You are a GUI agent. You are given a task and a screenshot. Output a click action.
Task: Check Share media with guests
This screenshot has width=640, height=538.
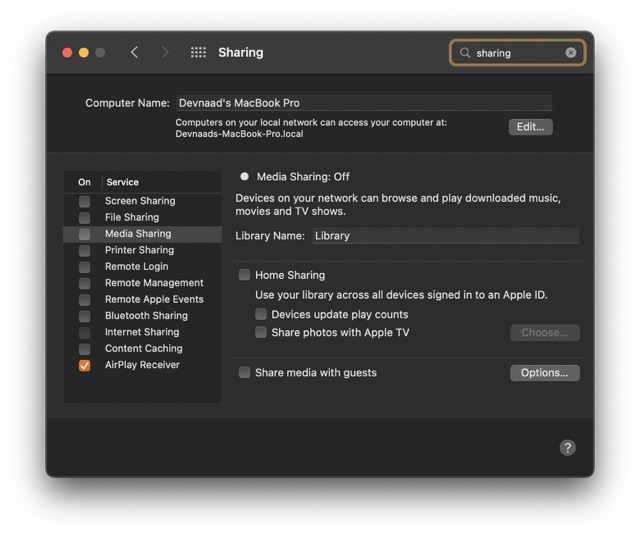tap(244, 373)
